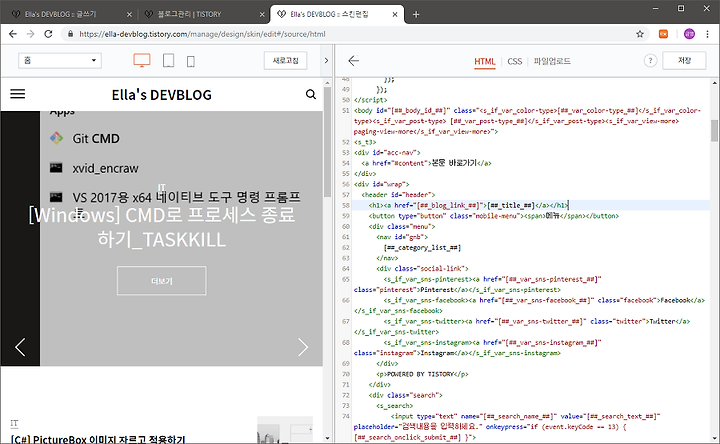Switch to HTML editor tab
Viewport: 720px width, 444px height.
[x=484, y=61]
